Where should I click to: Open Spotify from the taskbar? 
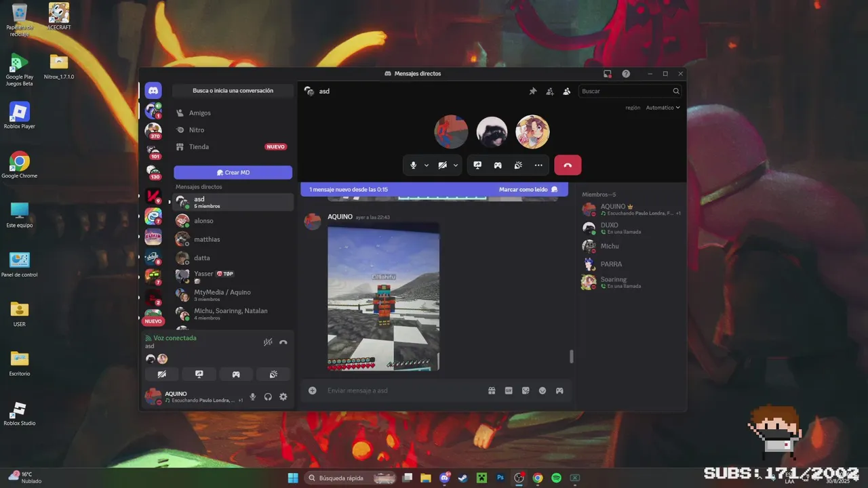click(556, 478)
